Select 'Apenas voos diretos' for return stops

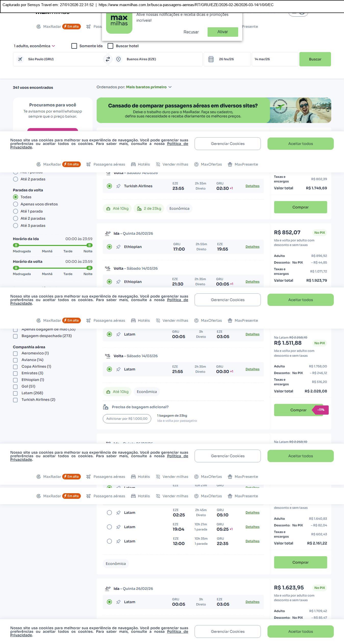pyautogui.click(x=16, y=204)
